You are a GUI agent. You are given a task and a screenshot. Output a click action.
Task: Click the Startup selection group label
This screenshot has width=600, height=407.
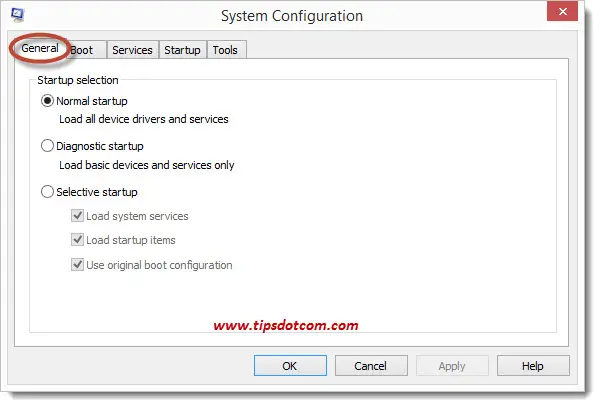point(78,80)
